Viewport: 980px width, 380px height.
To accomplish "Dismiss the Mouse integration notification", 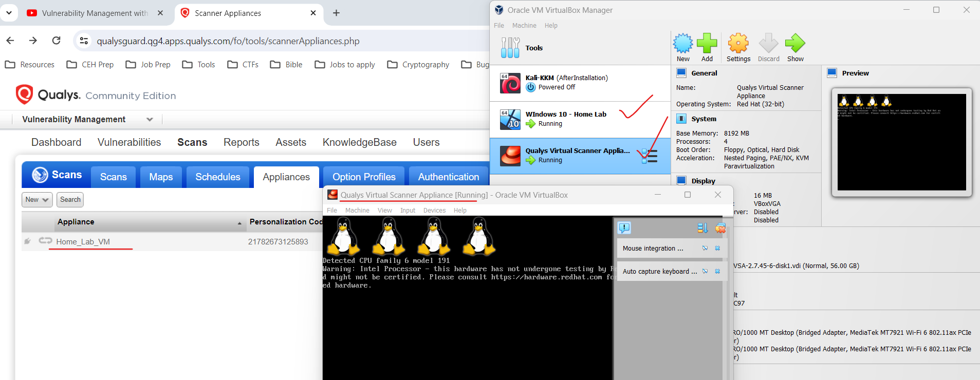I will 717,249.
